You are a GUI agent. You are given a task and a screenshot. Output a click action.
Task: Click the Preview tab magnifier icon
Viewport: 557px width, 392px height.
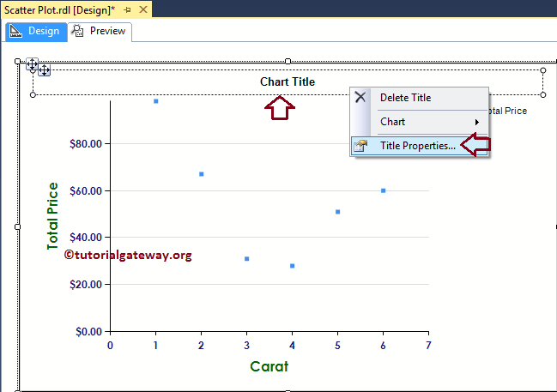[x=77, y=31]
